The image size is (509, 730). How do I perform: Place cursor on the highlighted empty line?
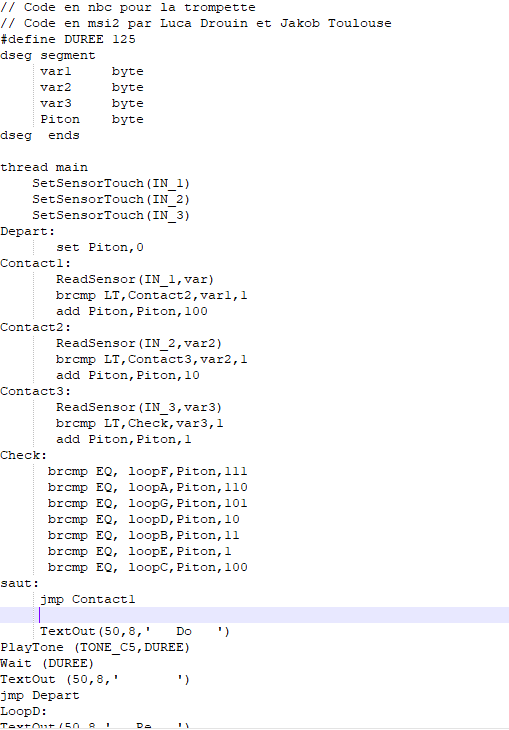tap(254, 615)
